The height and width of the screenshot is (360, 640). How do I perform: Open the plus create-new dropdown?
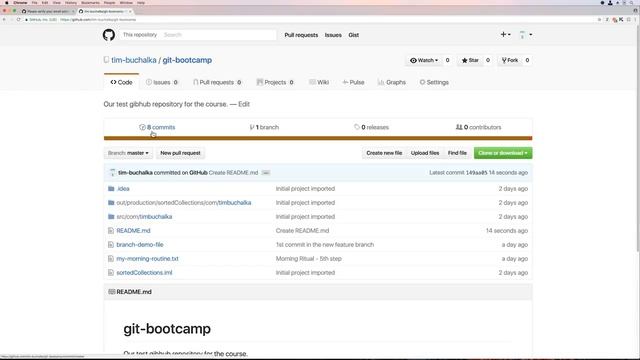(505, 35)
